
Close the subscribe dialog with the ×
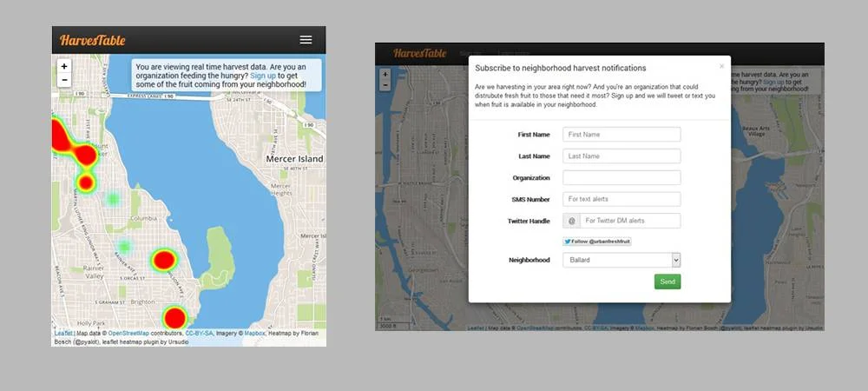pyautogui.click(x=721, y=66)
